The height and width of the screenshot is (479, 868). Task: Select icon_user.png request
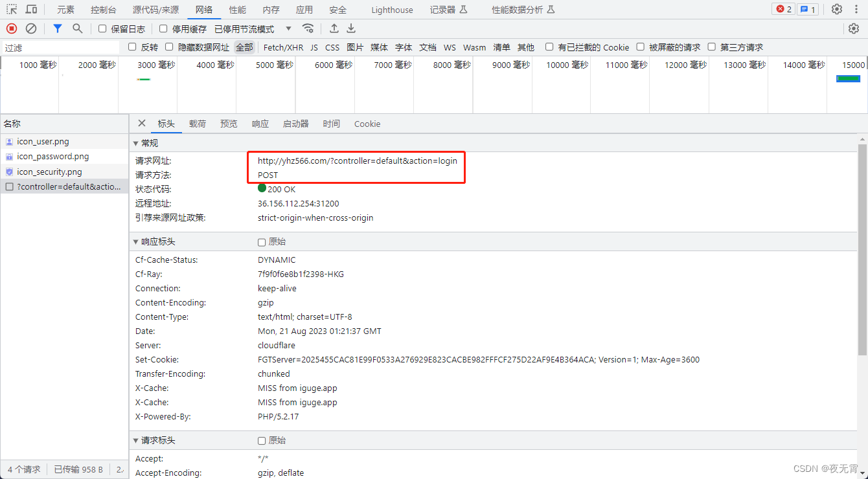[x=64, y=141]
